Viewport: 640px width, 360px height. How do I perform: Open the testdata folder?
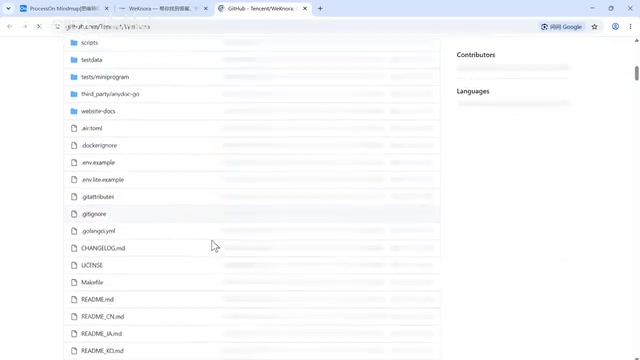(91, 60)
